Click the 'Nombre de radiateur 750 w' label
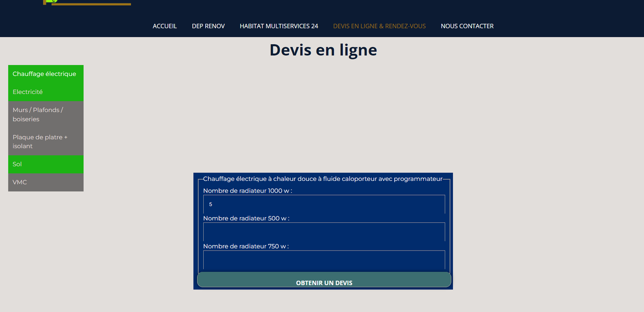 click(246, 246)
